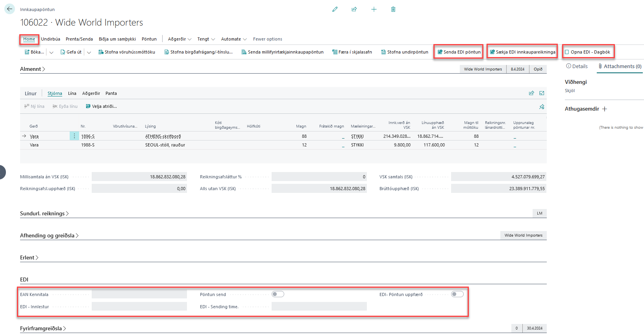Open row options for 1896-S line
This screenshot has height=335, width=644.
(74, 136)
